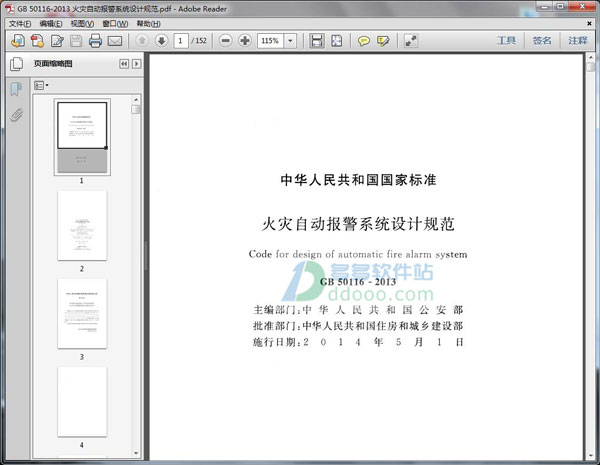Click thumbnail panel scroll up arrow
This screenshot has height=465, width=600.
[x=136, y=100]
